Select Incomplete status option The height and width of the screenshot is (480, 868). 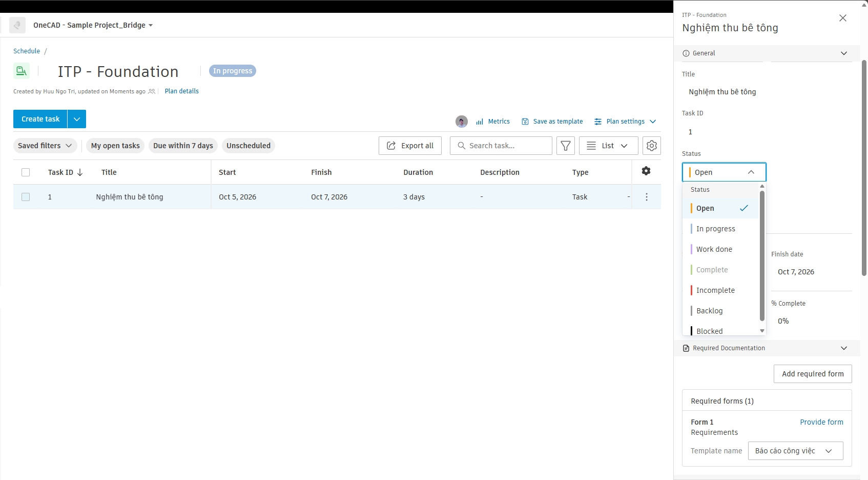721,290
